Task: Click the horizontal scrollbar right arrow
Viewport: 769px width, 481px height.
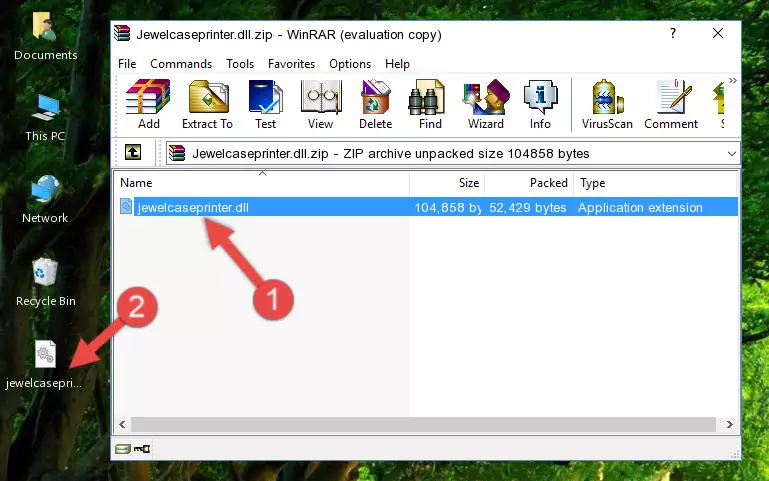Action: tap(729, 425)
